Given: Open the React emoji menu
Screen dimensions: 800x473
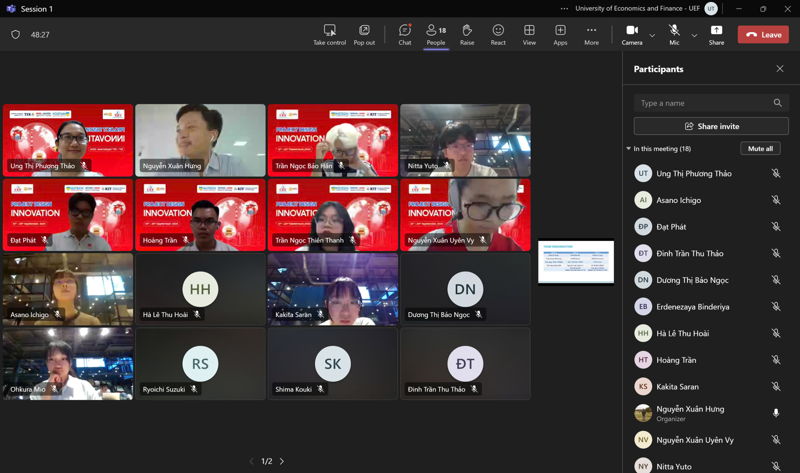Looking at the screenshot, I should coord(498,34).
